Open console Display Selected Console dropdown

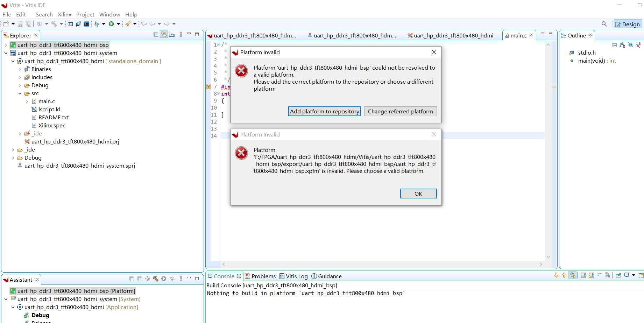click(634, 275)
